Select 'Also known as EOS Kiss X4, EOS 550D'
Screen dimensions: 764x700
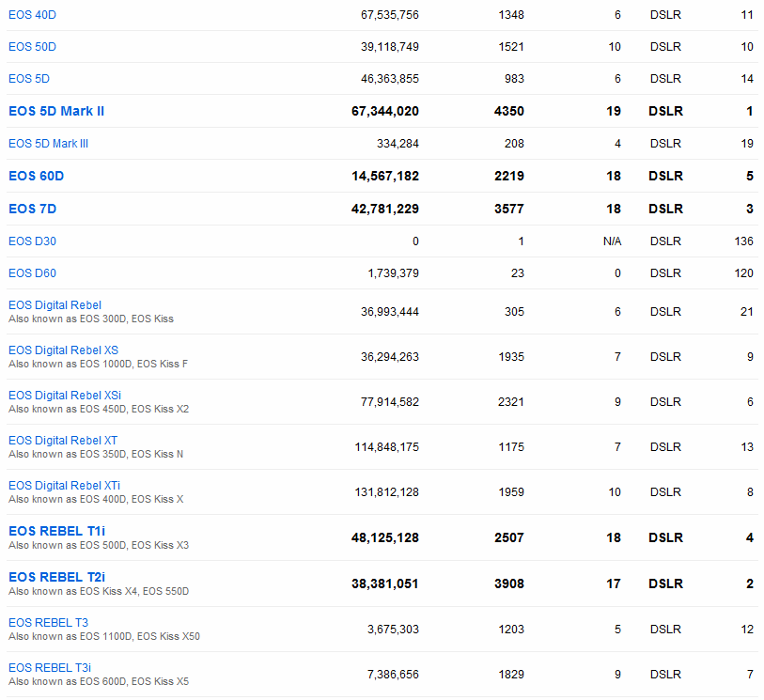pos(99,591)
